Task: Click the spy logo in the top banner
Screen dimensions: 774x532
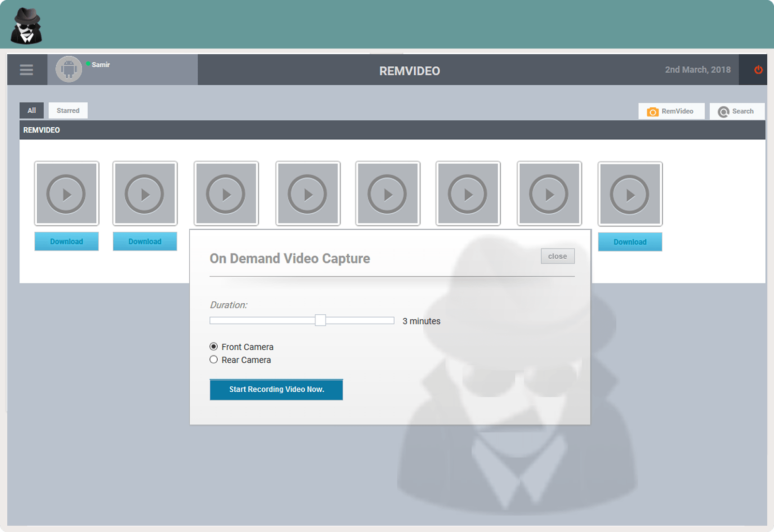Action: coord(27,26)
